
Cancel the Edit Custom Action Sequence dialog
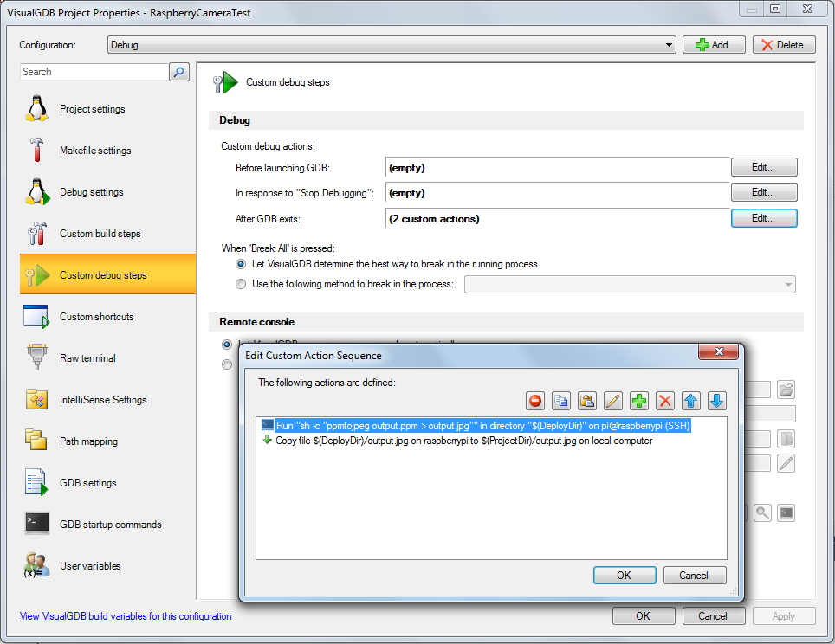pyautogui.click(x=695, y=576)
